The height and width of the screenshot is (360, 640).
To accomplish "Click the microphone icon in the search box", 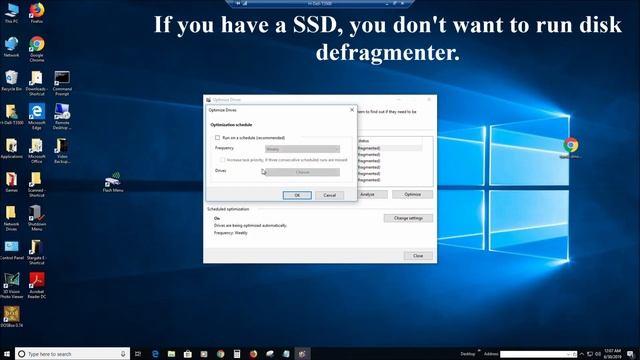I will coord(123,354).
